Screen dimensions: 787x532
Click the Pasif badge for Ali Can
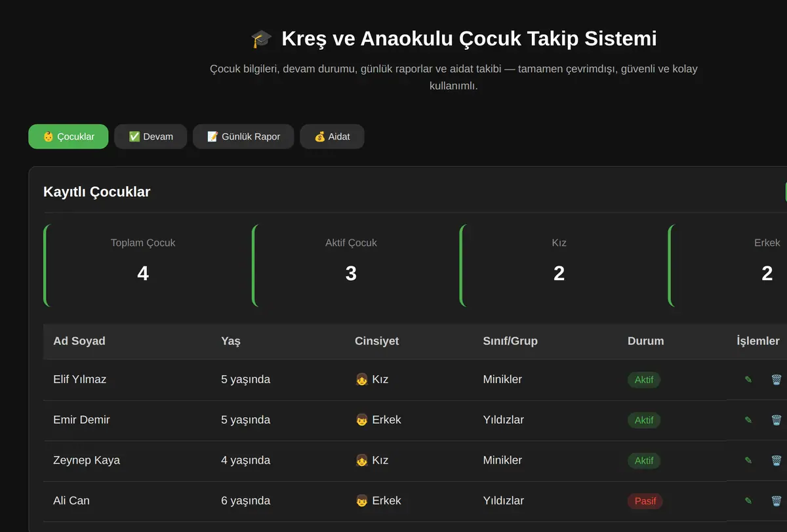[645, 501]
